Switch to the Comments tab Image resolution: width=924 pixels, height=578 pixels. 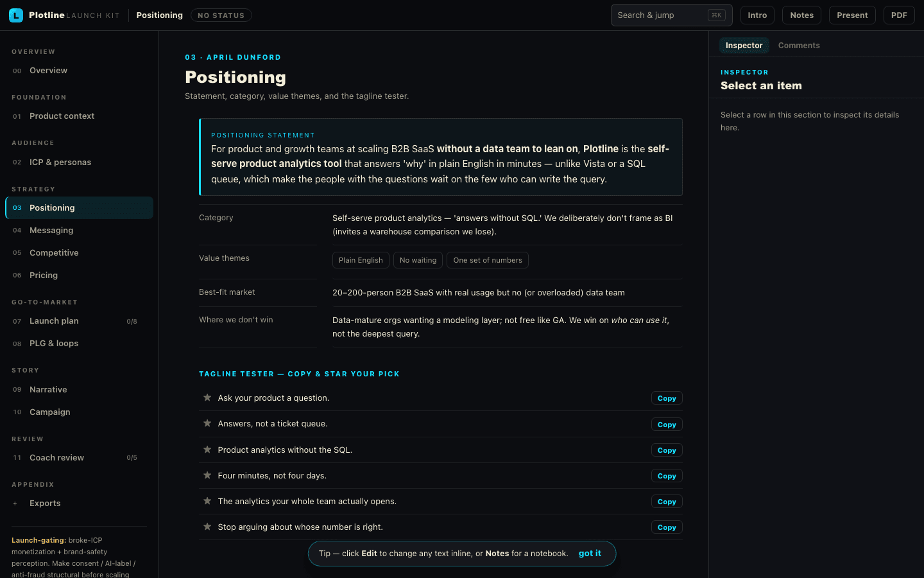tap(799, 46)
